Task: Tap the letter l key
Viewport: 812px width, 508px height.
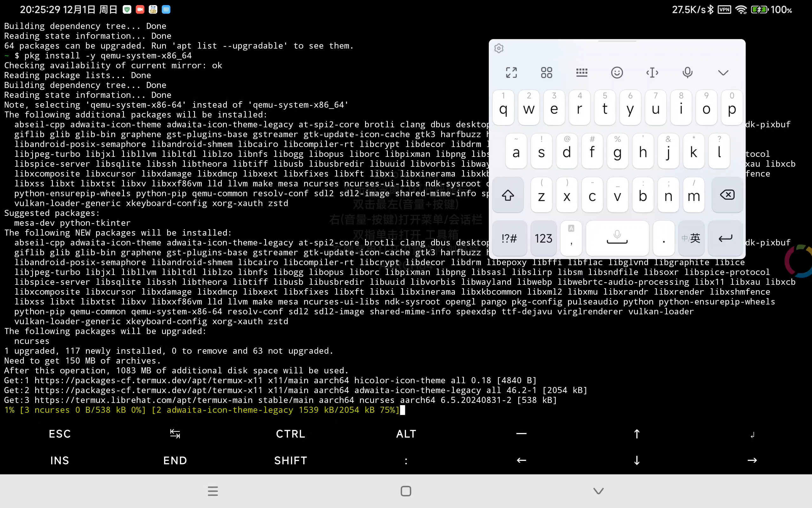Action: click(x=719, y=151)
